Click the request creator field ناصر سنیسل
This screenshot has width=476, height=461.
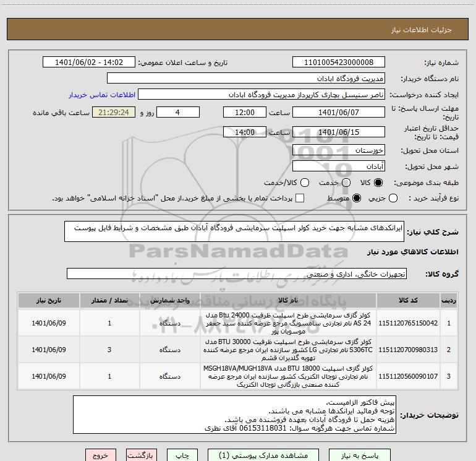click(x=261, y=94)
